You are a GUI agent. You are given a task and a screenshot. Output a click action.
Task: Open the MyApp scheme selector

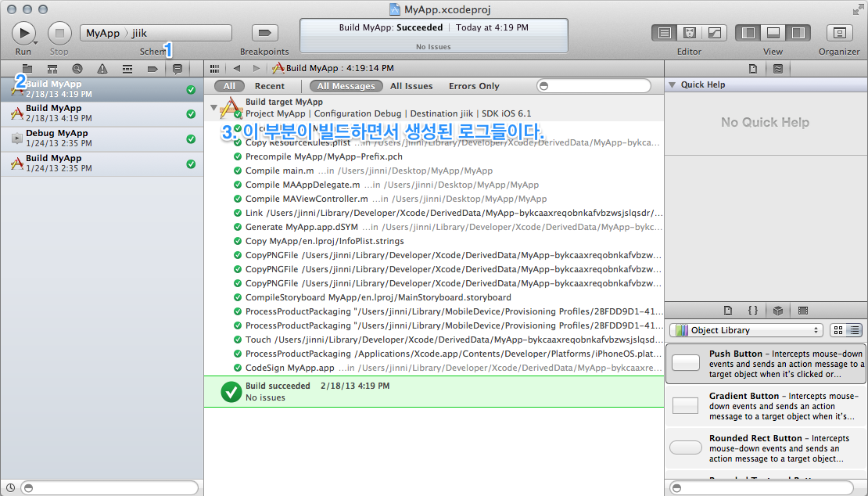click(102, 33)
